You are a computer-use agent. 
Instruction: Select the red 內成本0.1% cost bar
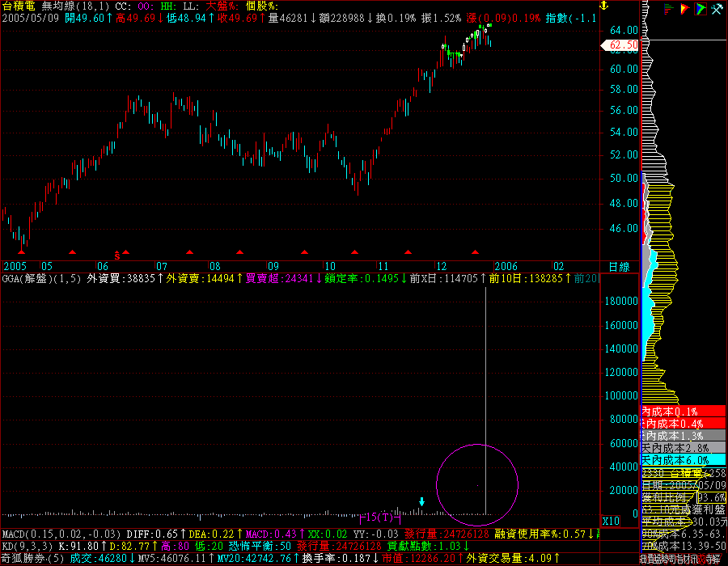671,412
